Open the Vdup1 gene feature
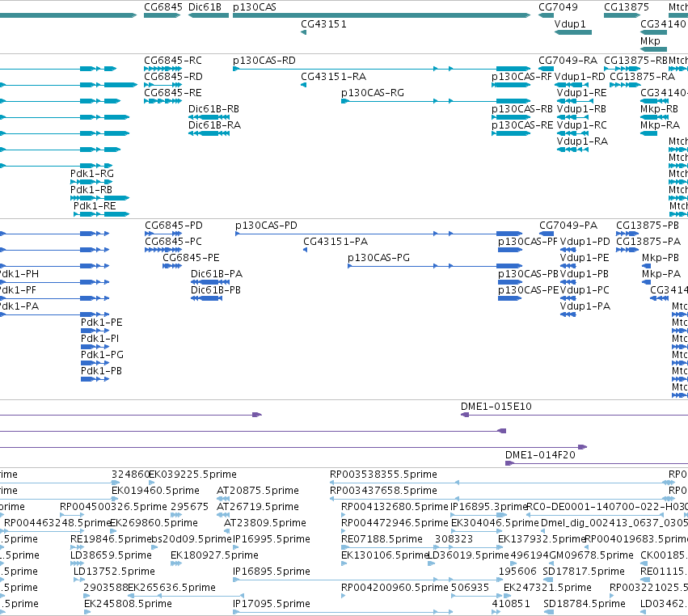The image size is (688, 616). (x=573, y=32)
